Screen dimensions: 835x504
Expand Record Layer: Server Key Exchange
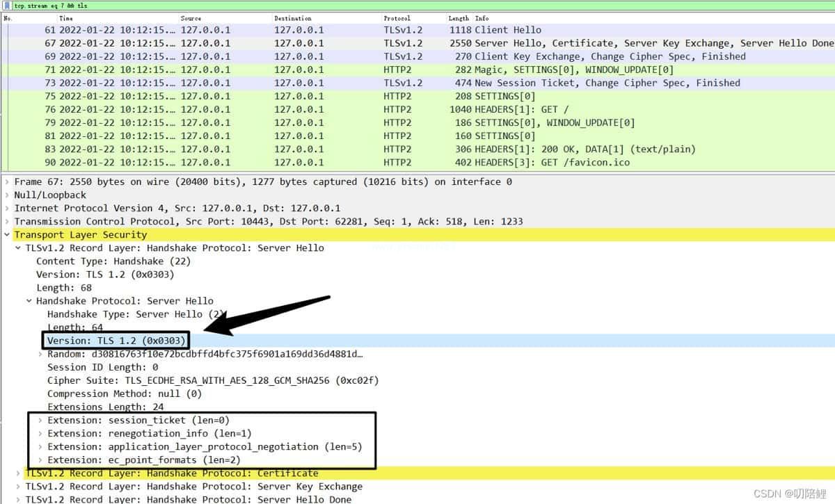[x=18, y=486]
